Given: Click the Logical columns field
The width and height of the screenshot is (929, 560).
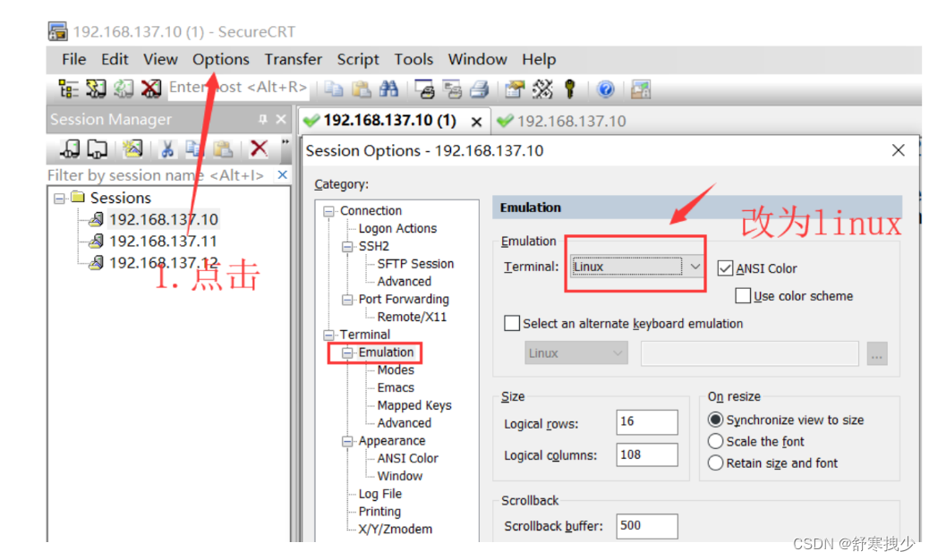Looking at the screenshot, I should pyautogui.click(x=646, y=454).
